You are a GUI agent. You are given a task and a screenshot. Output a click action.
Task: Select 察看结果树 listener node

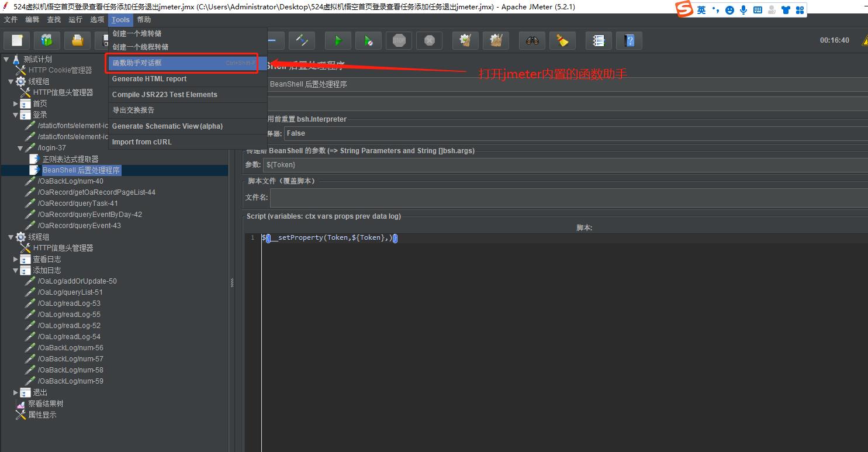tap(46, 403)
